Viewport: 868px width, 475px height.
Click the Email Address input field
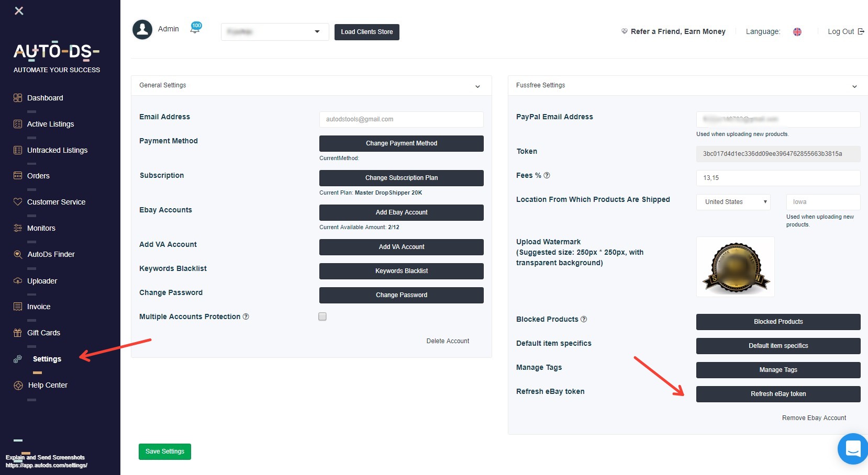coord(402,119)
